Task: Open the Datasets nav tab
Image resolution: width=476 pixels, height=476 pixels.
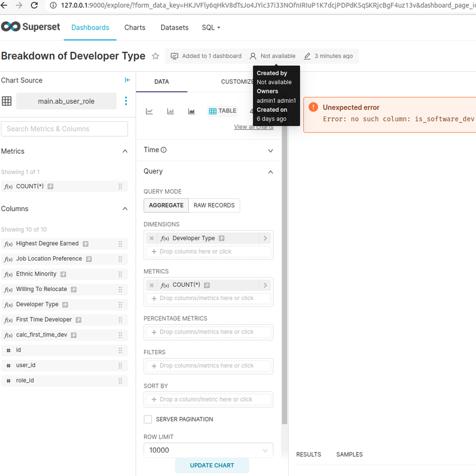Action: (x=174, y=27)
